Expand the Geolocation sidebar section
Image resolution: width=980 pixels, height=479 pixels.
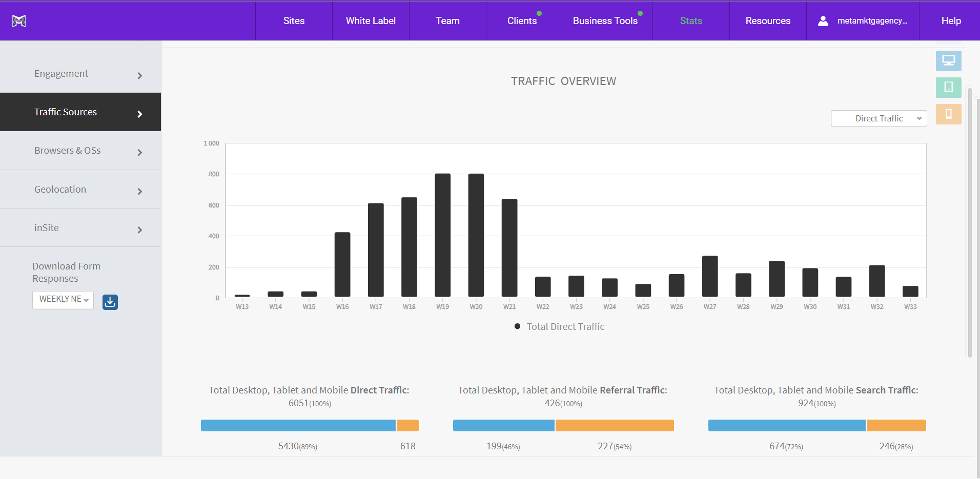(80, 189)
